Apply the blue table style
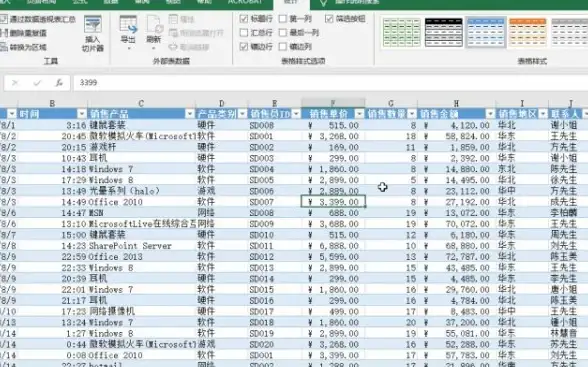The height and width of the screenshot is (367, 588). pos(486,33)
